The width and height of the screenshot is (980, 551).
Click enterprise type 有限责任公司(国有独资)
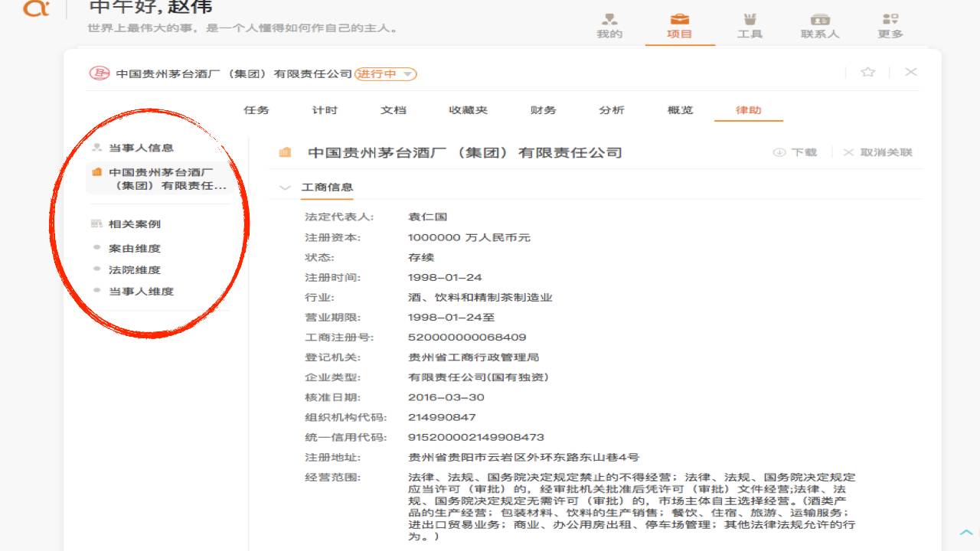479,377
